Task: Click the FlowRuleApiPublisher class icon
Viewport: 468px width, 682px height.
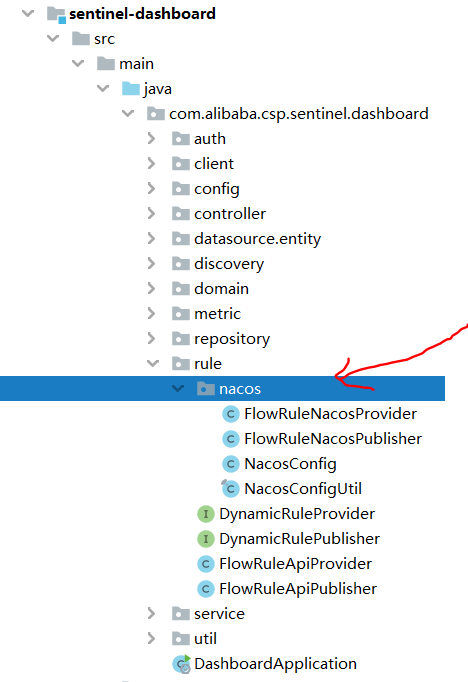Action: tap(206, 589)
